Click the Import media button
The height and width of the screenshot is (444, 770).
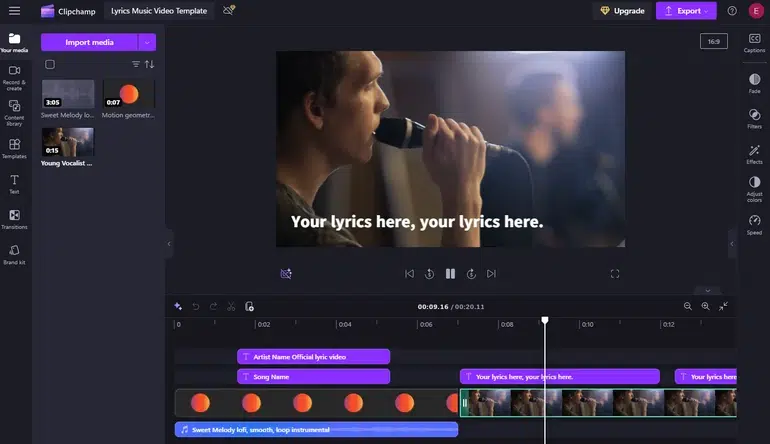tap(89, 42)
